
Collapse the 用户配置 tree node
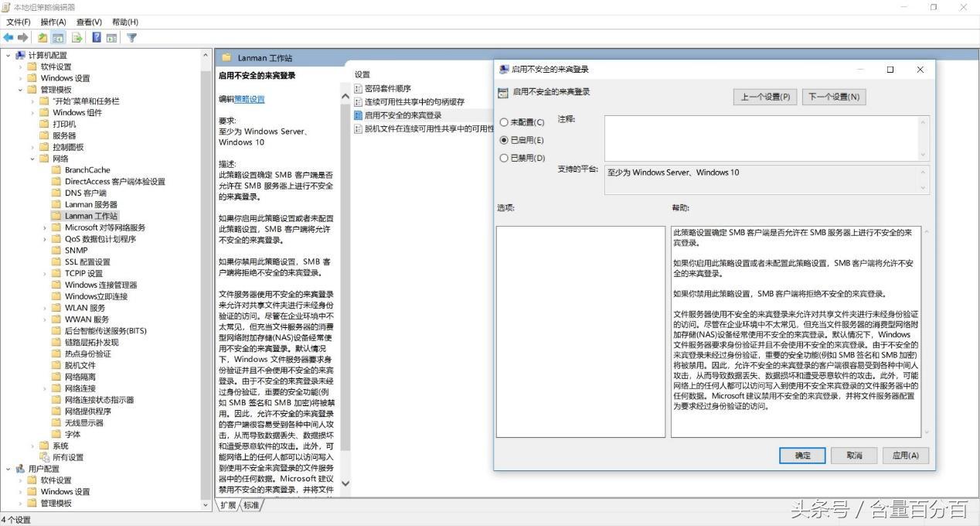[x=9, y=469]
